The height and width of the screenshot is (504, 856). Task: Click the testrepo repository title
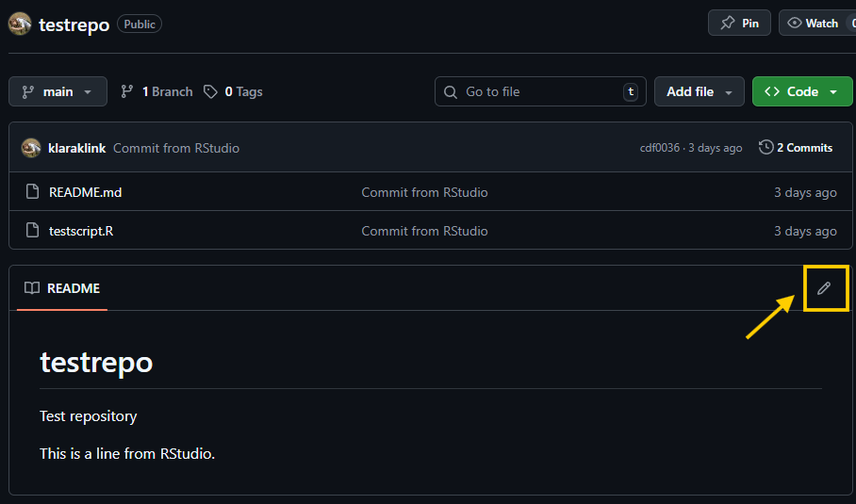coord(74,24)
